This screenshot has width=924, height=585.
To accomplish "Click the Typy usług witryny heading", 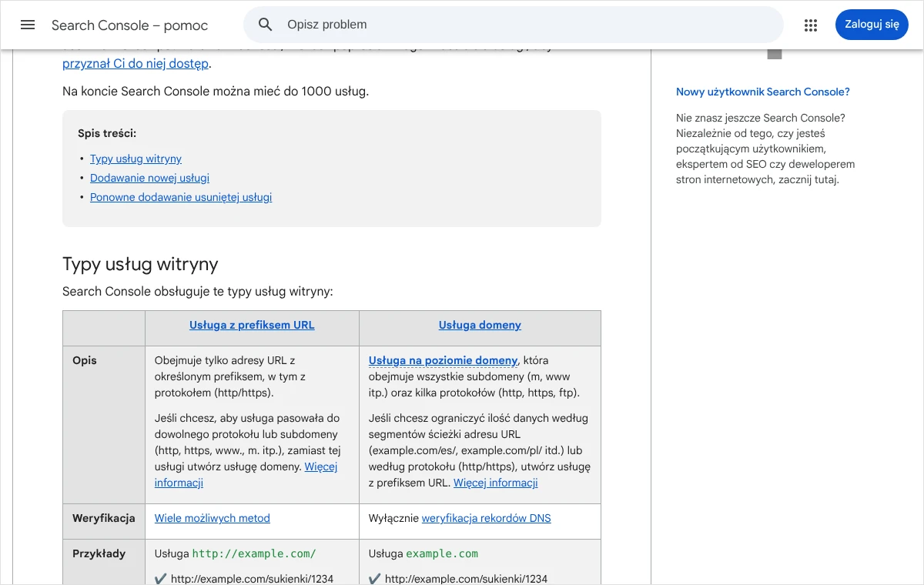I will pyautogui.click(x=140, y=264).
